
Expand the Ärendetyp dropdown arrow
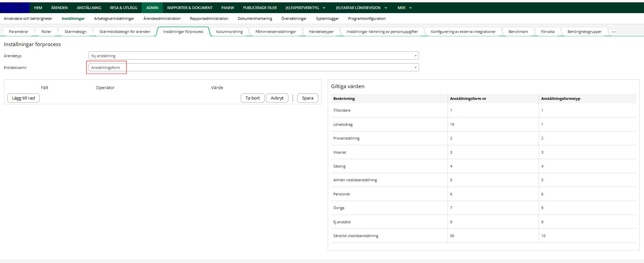415,56
